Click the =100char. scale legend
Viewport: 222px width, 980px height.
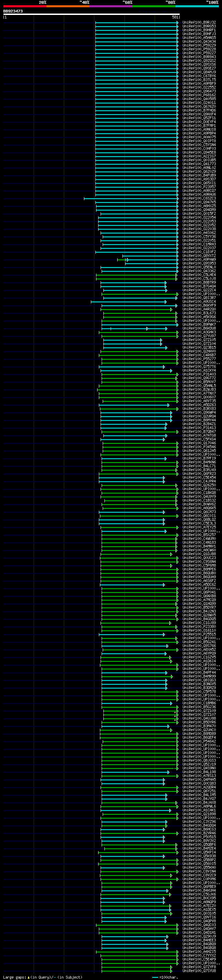tap(164, 977)
